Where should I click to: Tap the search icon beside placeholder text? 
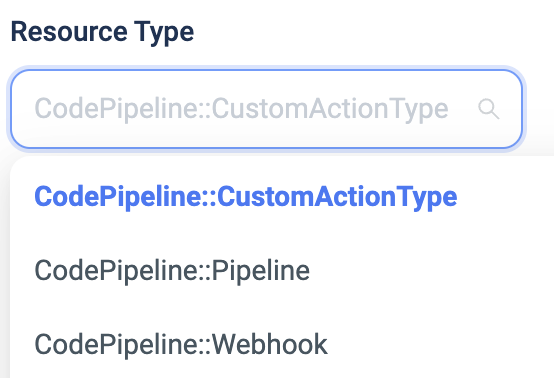coord(489,109)
